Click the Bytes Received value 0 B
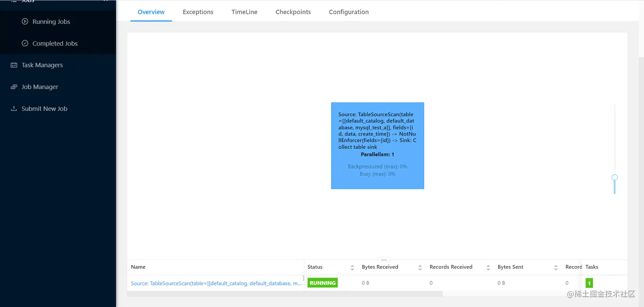 pyautogui.click(x=365, y=283)
